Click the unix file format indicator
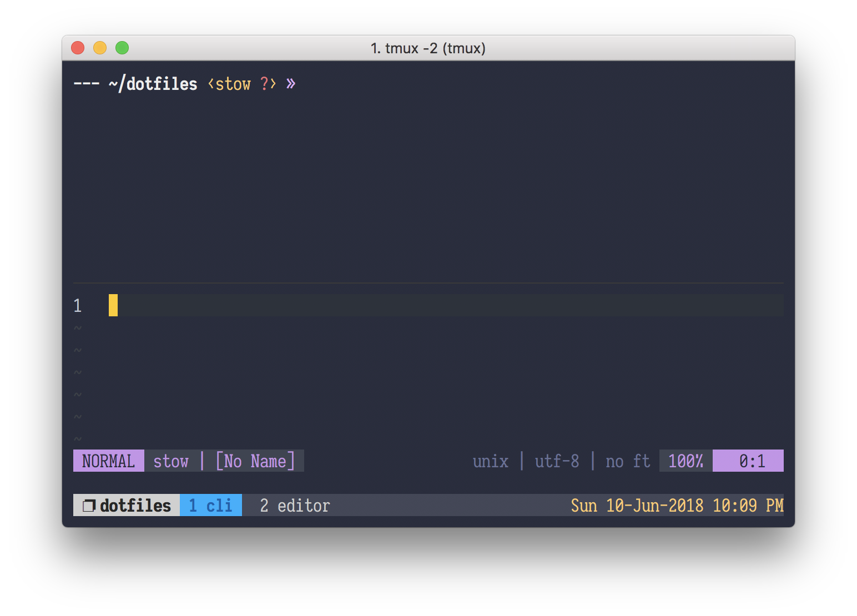Viewport: 857px width, 616px height. pyautogui.click(x=490, y=461)
